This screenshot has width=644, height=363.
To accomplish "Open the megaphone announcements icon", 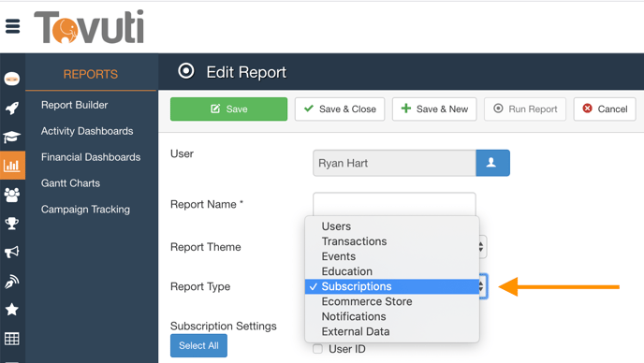I will pyautogui.click(x=12, y=252).
